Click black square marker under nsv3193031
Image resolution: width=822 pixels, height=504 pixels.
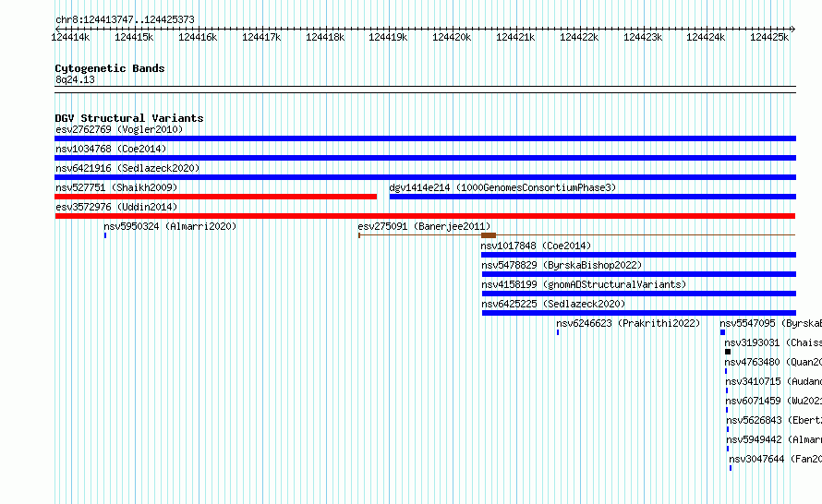click(x=728, y=352)
